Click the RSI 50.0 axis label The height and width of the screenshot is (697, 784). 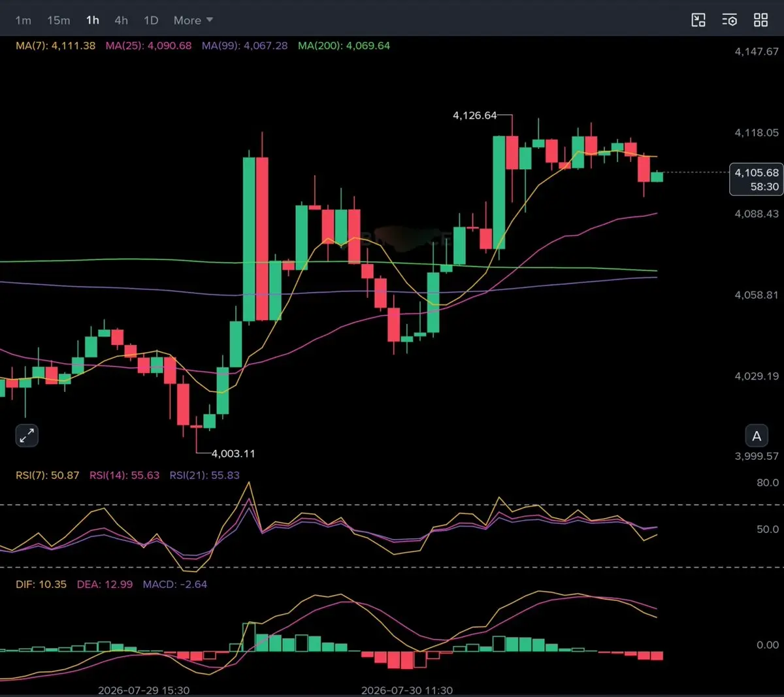(x=768, y=529)
